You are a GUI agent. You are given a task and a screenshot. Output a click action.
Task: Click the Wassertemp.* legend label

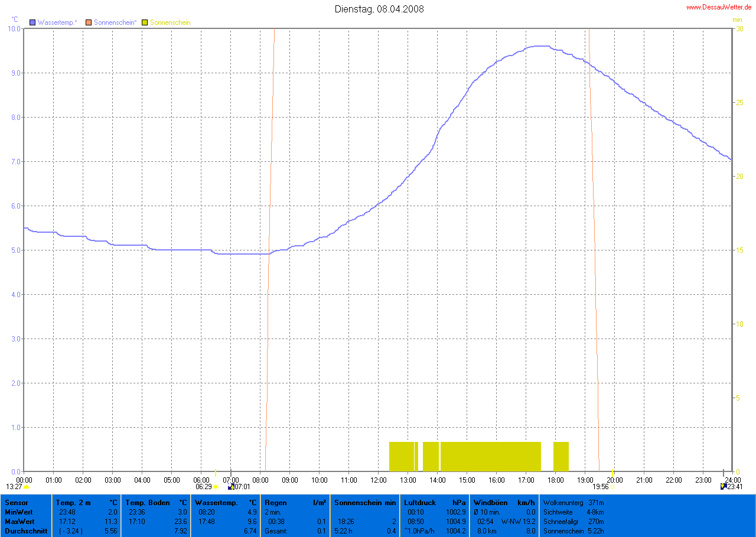[57, 22]
